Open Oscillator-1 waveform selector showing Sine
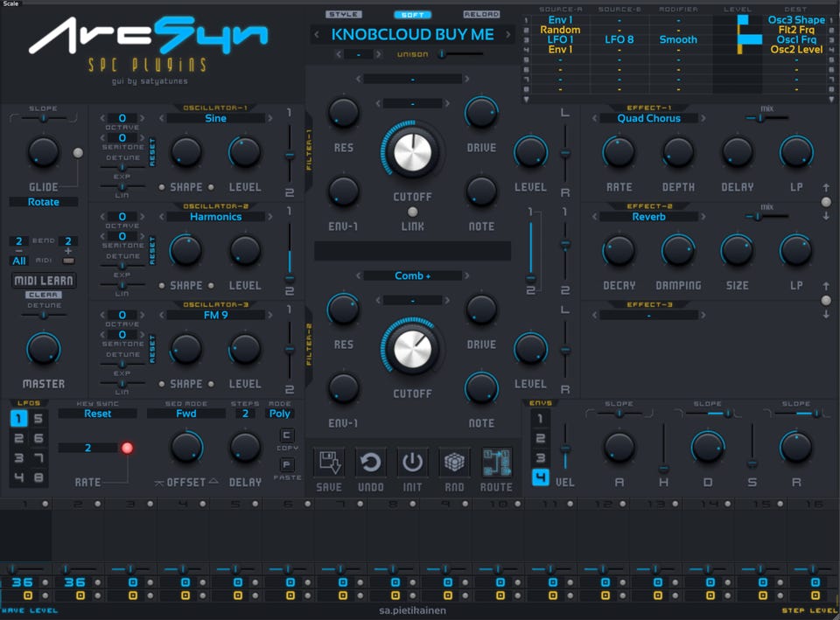 point(215,118)
